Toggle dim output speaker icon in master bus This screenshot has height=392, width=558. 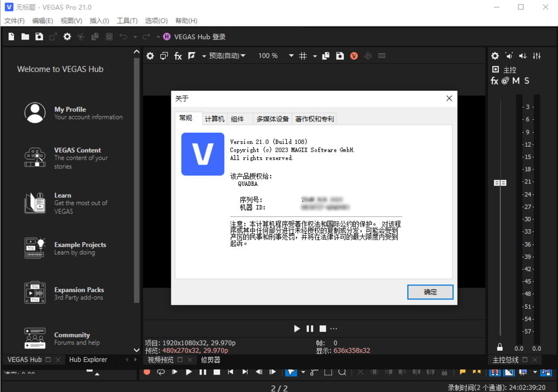[509, 56]
